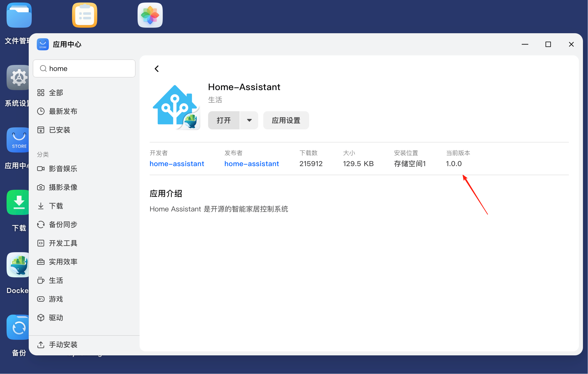
Task: Click 手动安装 at sidebar bottom
Action: [x=63, y=345]
